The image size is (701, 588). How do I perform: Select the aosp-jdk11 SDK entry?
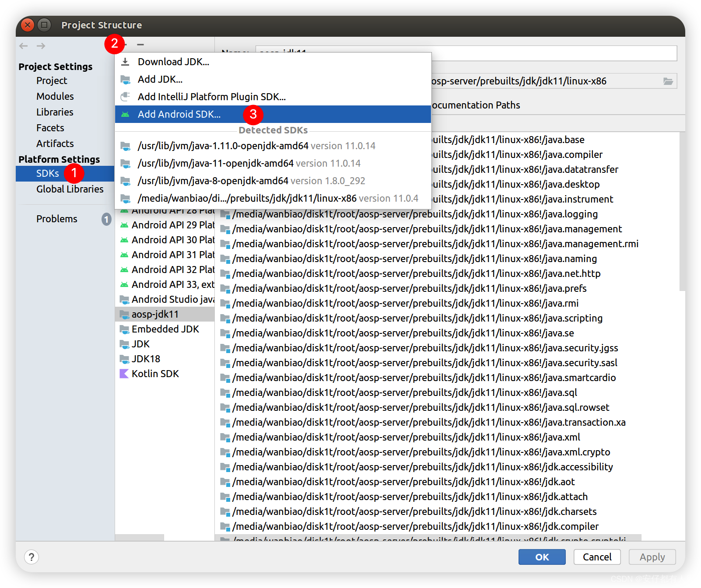click(165, 314)
